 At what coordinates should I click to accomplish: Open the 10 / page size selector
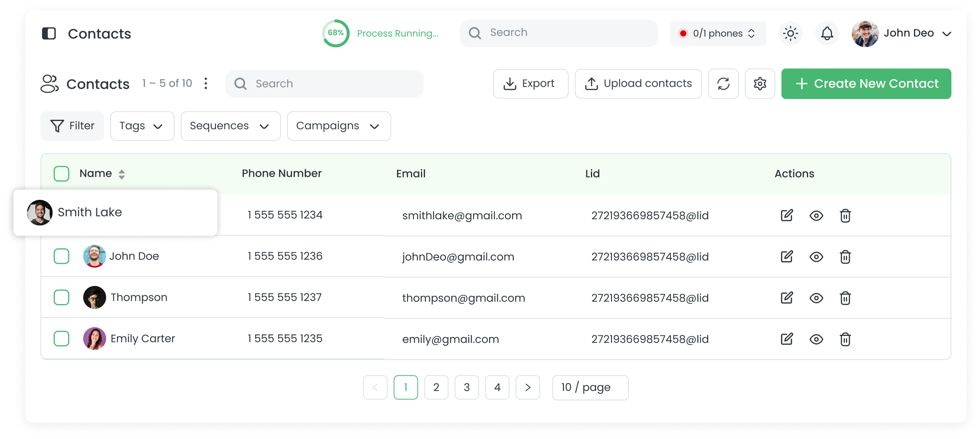click(x=590, y=387)
